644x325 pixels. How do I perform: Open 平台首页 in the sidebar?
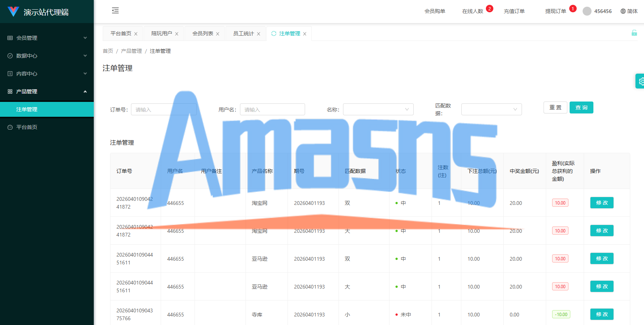tap(47, 127)
